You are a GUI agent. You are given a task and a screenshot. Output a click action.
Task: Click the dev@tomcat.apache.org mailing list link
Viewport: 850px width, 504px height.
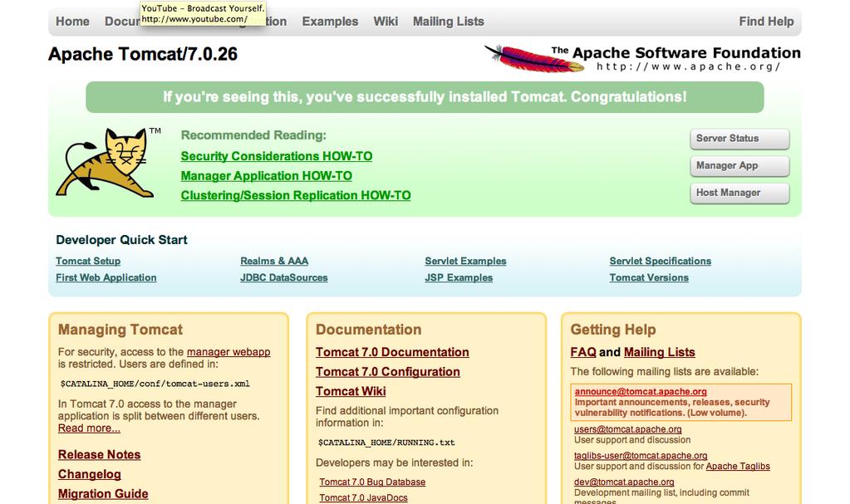(x=624, y=482)
